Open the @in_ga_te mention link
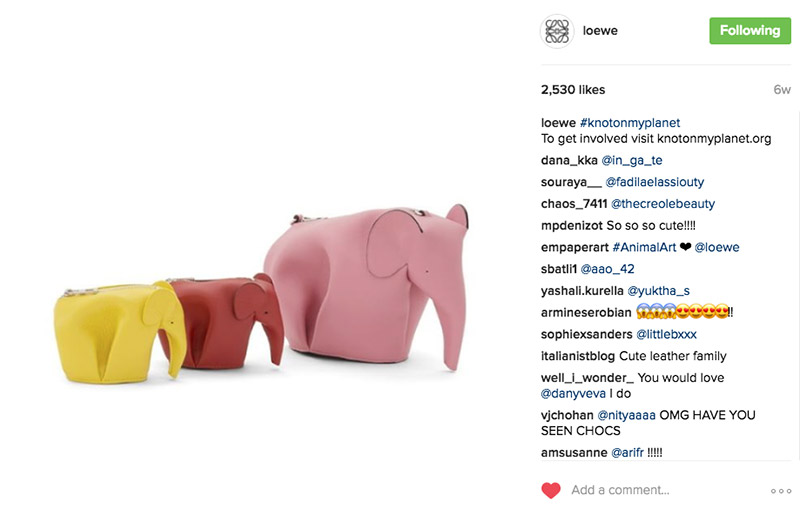 [632, 161]
